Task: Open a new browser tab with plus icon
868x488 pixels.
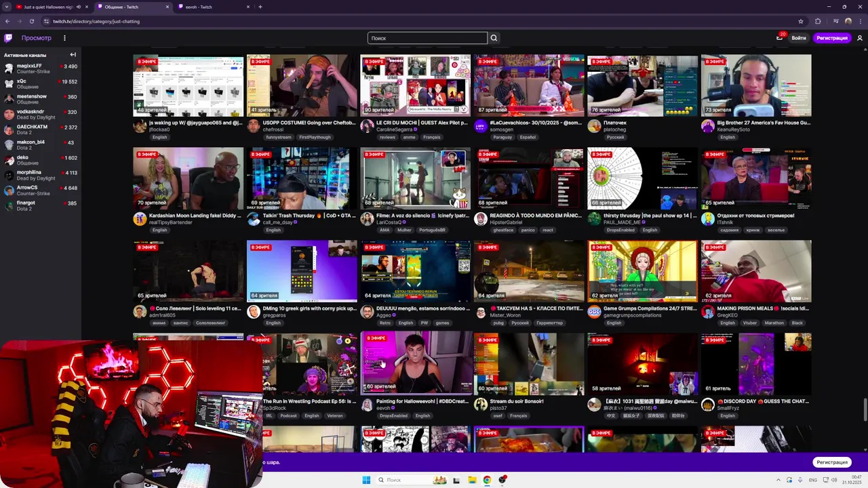Action: click(x=260, y=7)
